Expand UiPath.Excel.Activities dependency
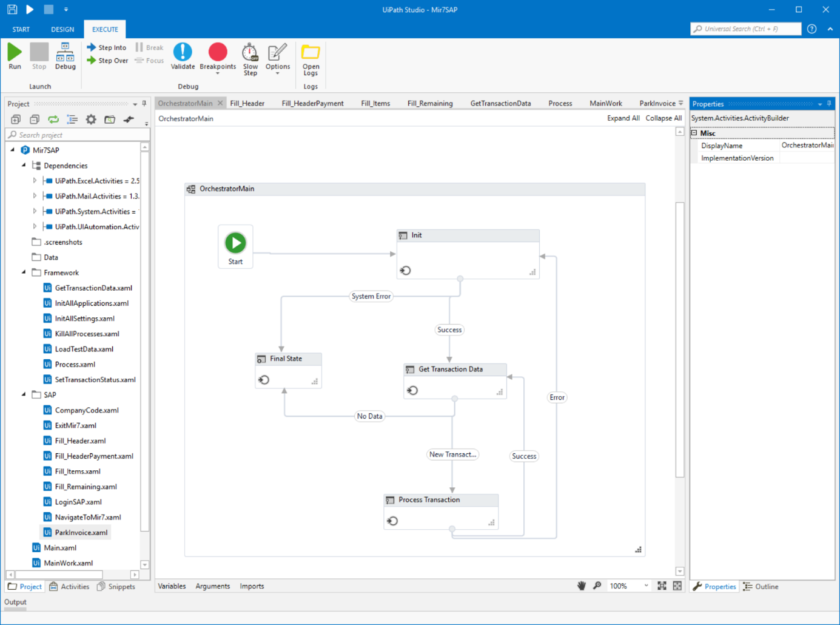Screen dimensions: 840x625 [x=35, y=181]
